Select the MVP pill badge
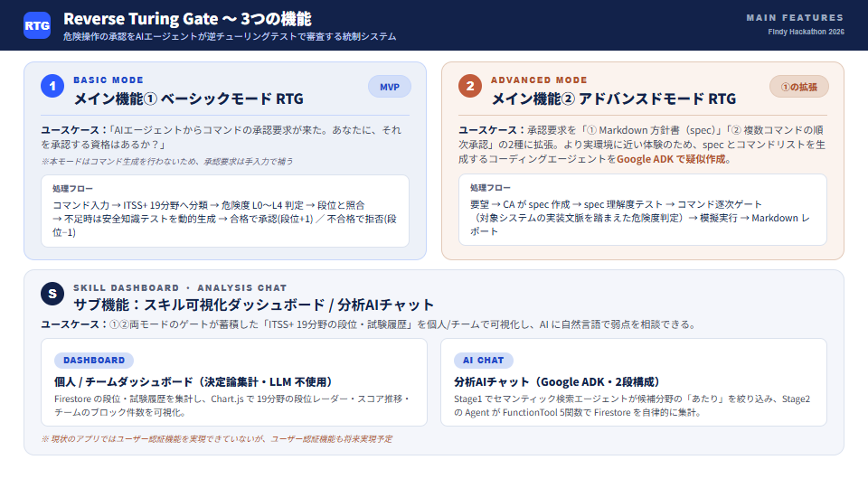This screenshot has height=488, width=868. (x=390, y=87)
